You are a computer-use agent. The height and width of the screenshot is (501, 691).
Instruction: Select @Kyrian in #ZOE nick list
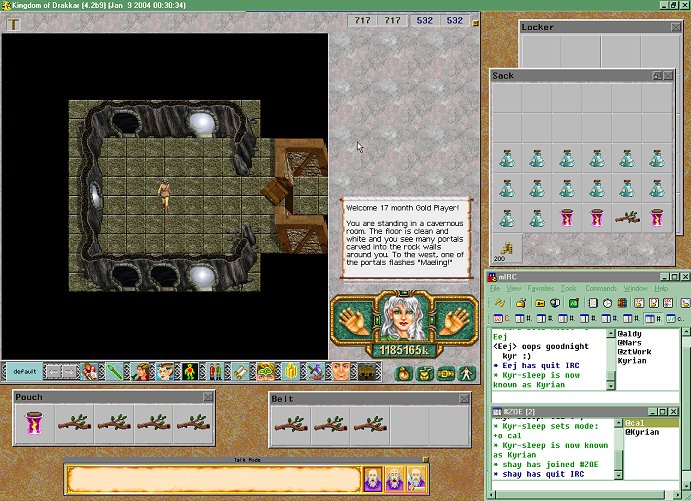[x=642, y=432]
